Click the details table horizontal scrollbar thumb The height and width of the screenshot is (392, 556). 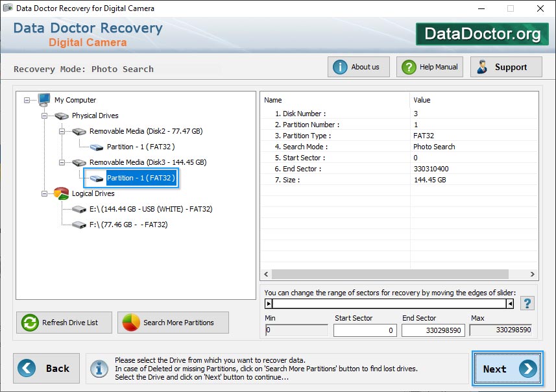pyautogui.click(x=390, y=275)
